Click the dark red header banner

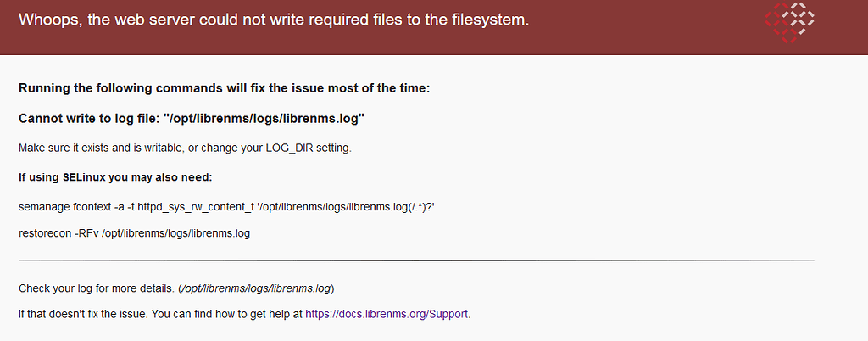[x=434, y=27]
